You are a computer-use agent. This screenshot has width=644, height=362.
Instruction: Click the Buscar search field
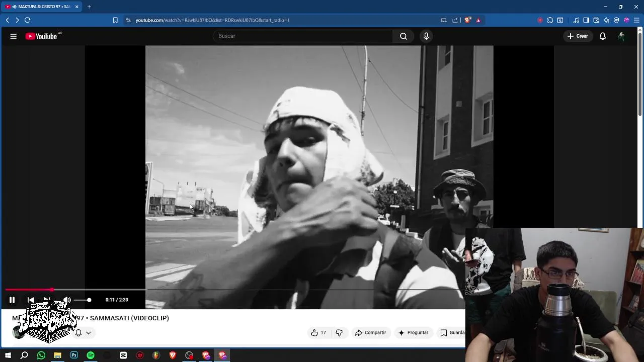(x=302, y=36)
